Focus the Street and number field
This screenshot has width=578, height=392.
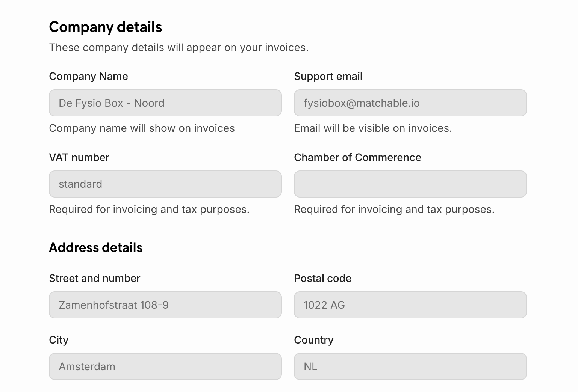pos(165,305)
